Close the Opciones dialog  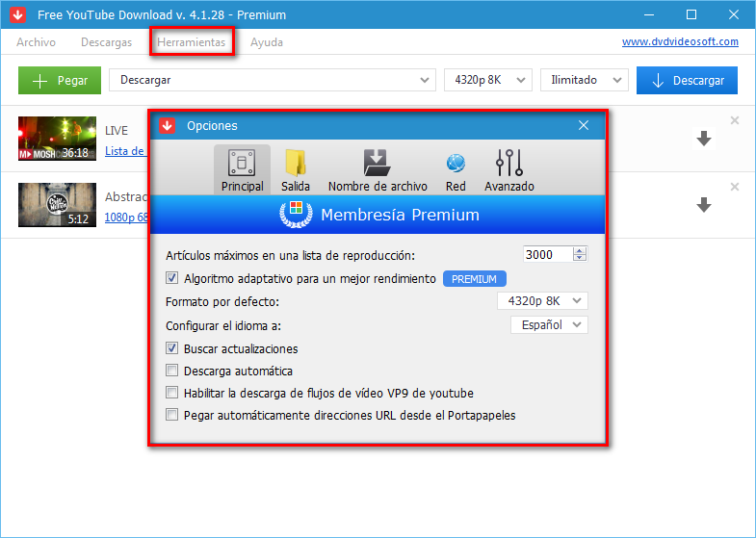(x=584, y=126)
